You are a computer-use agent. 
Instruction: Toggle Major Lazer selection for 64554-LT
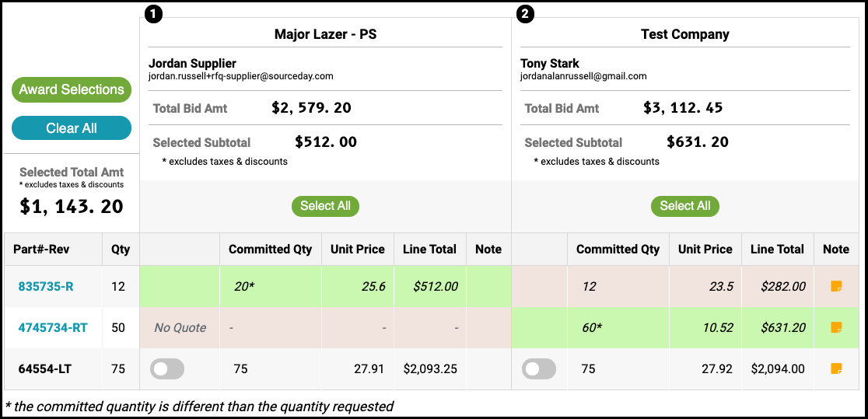(x=167, y=369)
